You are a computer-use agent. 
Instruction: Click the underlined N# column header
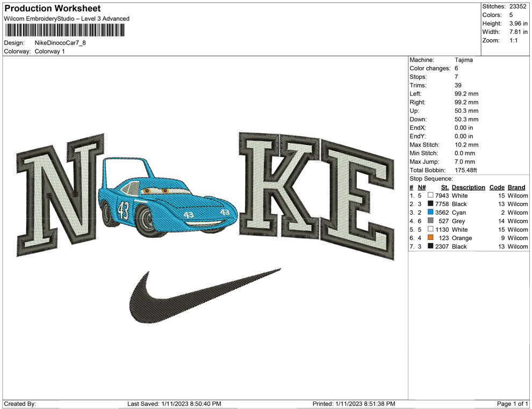coord(422,187)
